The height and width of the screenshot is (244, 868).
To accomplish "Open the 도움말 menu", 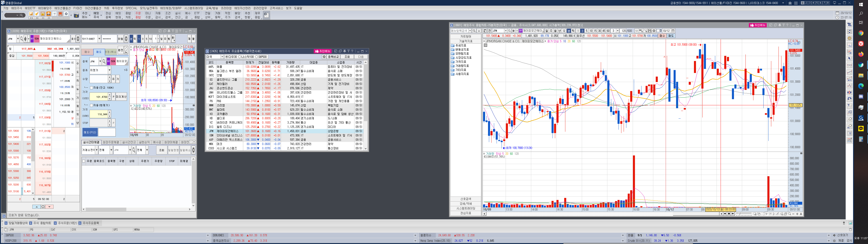I will 298,8.
